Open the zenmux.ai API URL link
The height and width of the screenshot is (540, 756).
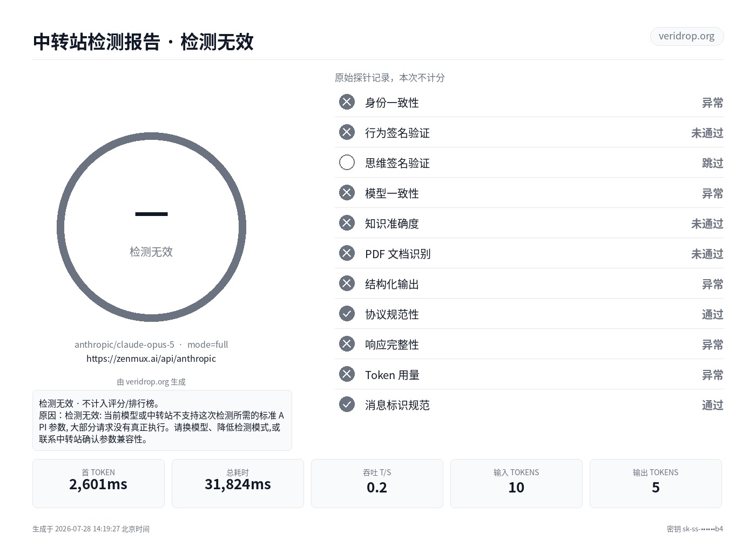coord(151,359)
